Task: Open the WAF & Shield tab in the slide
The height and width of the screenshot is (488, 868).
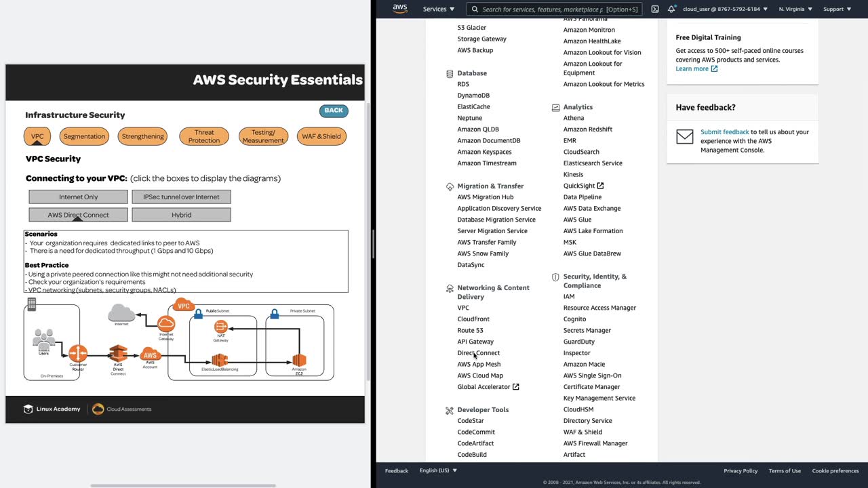Action: tap(321, 136)
